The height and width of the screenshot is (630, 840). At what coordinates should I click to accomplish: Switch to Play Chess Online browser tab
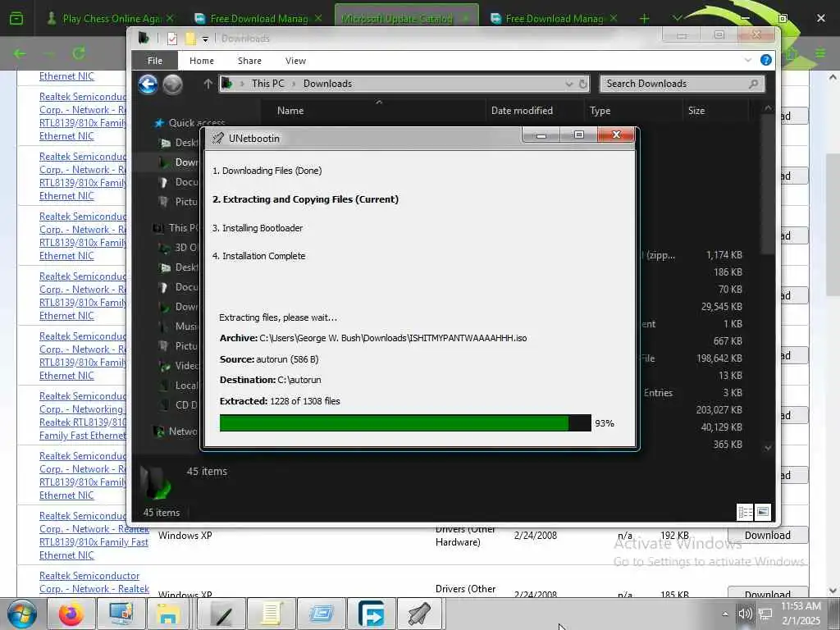(110, 18)
